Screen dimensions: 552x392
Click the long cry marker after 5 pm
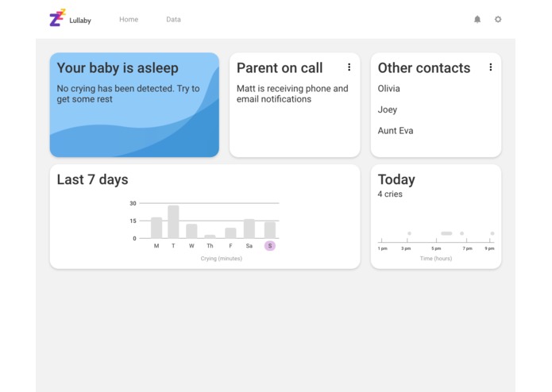point(446,233)
